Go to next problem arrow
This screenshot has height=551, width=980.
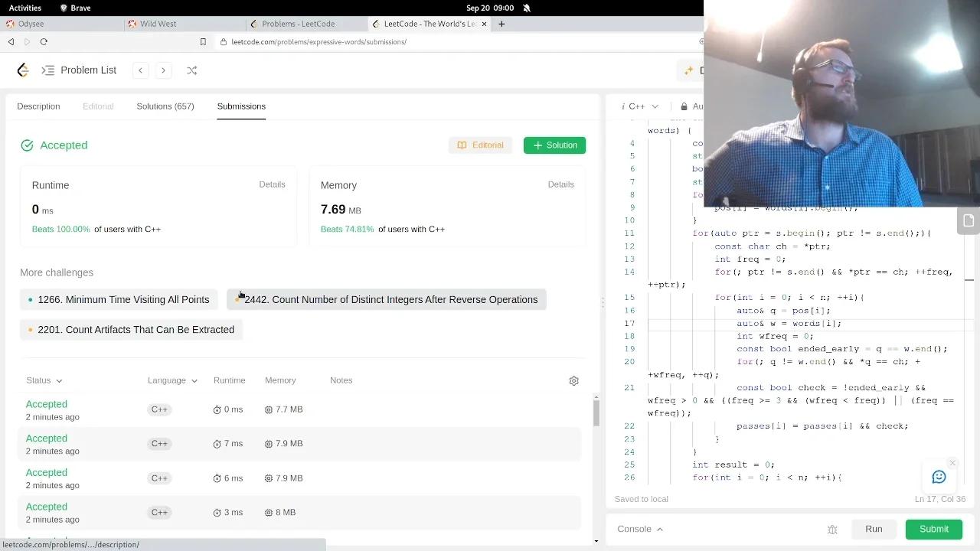163,70
